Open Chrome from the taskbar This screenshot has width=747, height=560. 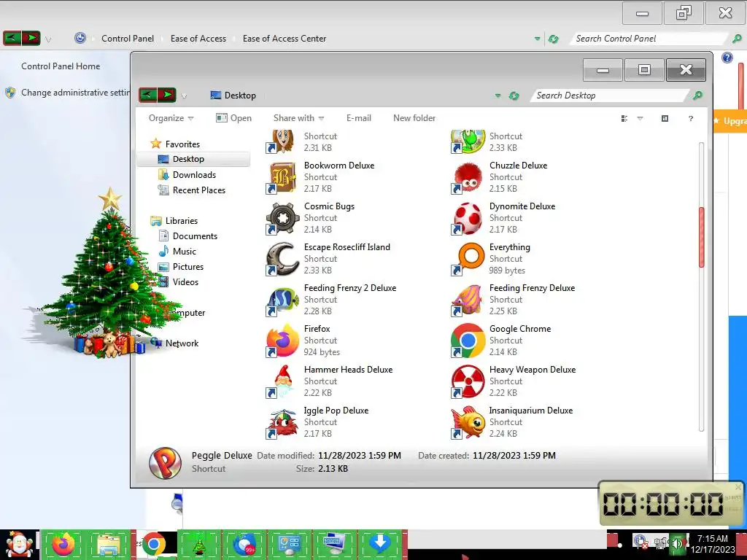coord(153,544)
